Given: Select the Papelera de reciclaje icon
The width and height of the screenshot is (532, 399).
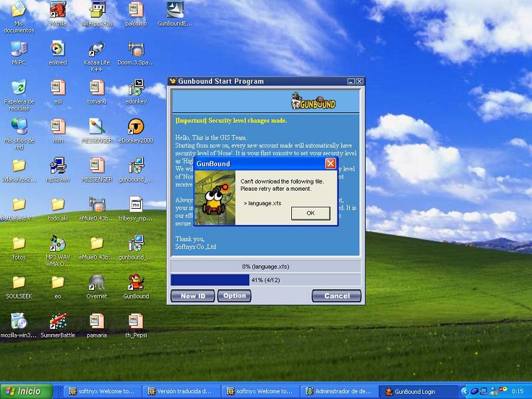Looking at the screenshot, I should tap(19, 95).
